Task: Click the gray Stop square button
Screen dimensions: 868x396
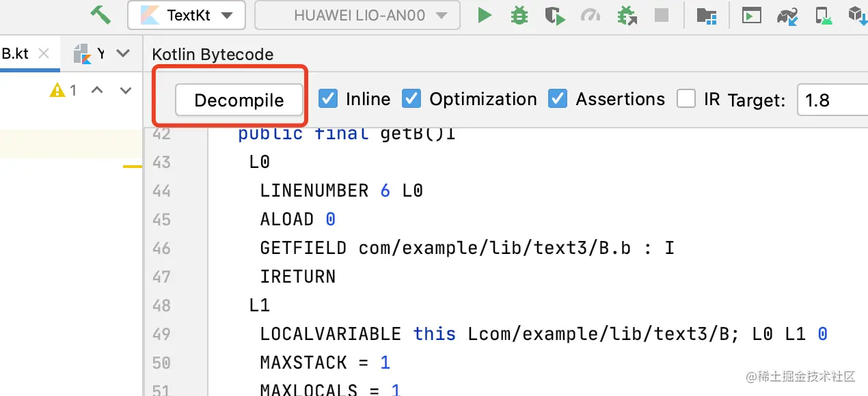Action: (x=661, y=15)
